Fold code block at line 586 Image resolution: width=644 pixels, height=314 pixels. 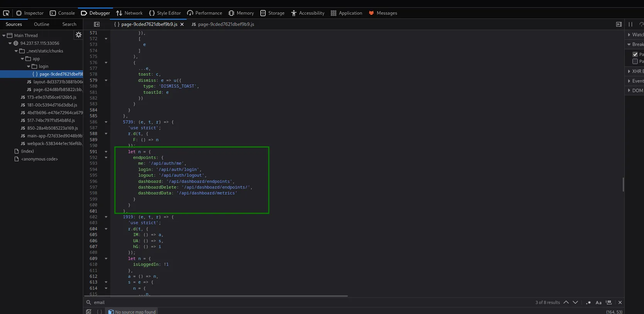pos(106,122)
